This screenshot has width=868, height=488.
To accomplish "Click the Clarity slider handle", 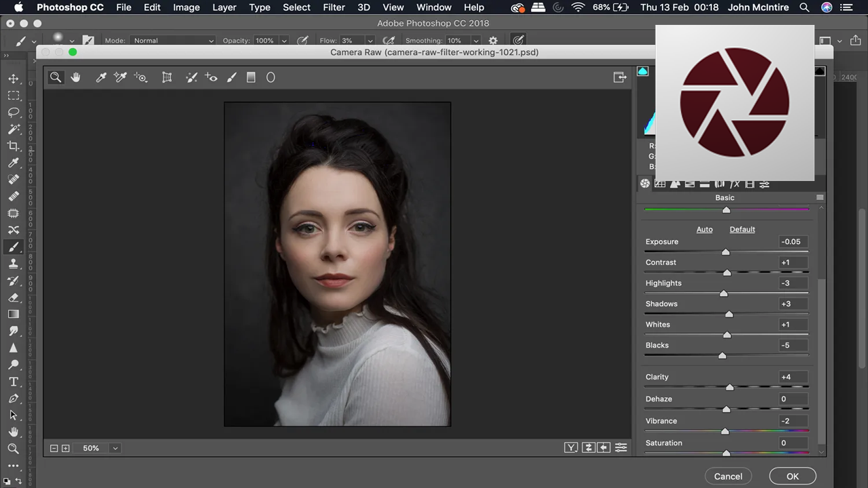I will 730,387.
